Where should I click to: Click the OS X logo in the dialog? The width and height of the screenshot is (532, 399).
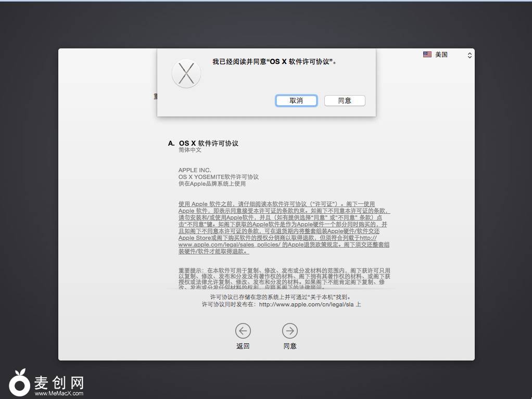coord(186,73)
